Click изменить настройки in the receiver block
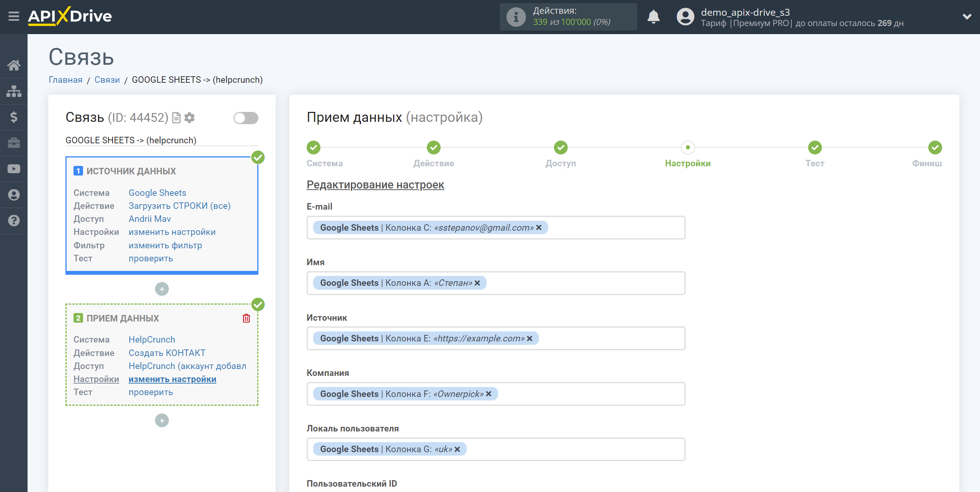This screenshot has width=980, height=492. [x=172, y=379]
